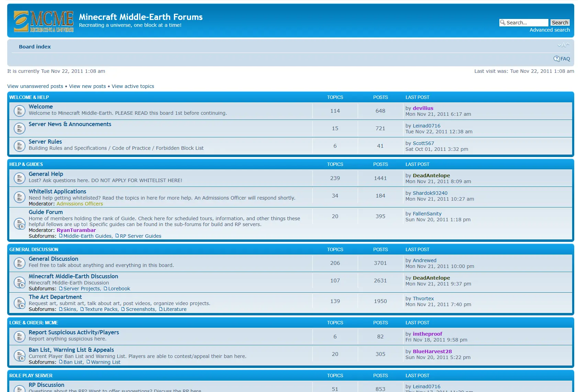The image size is (578, 392).
Task: Click the forum icon beside RP Discussion
Action: pyautogui.click(x=20, y=389)
